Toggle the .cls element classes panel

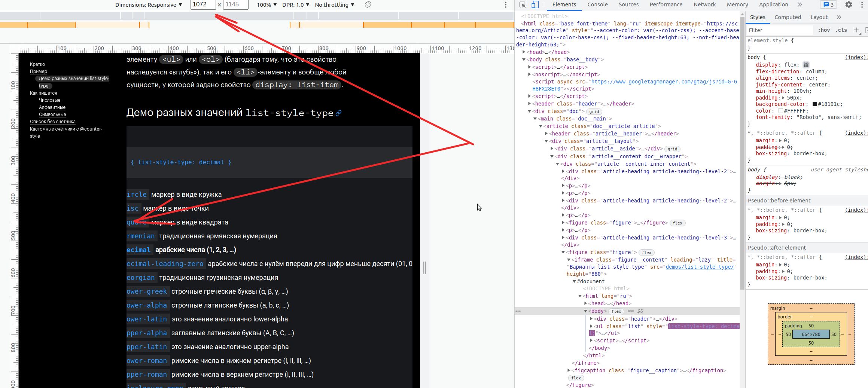pos(841,30)
